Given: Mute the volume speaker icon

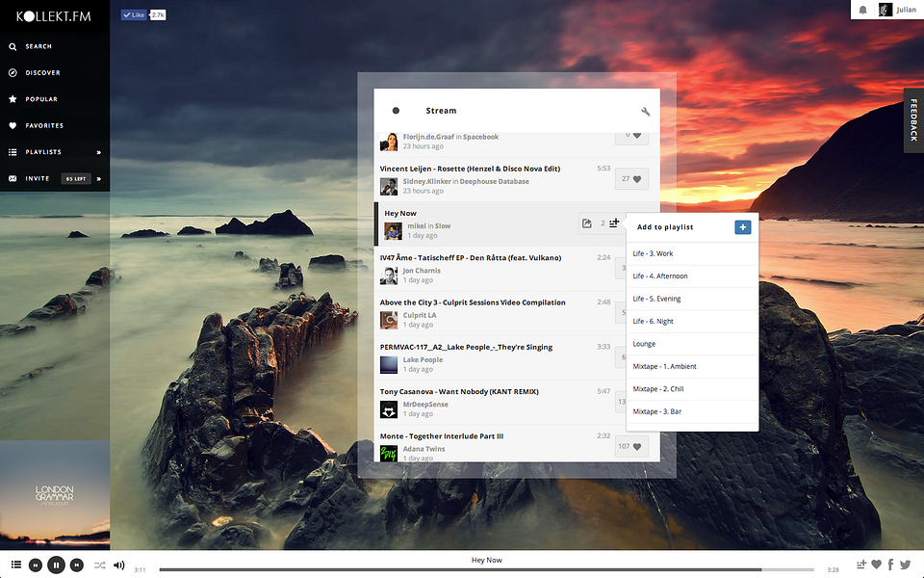Looking at the screenshot, I should point(118,565).
